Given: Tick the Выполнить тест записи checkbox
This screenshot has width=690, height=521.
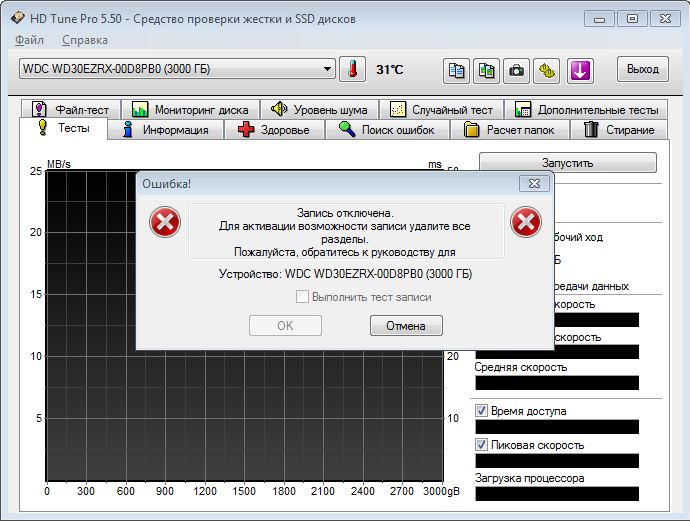Looking at the screenshot, I should [x=302, y=297].
